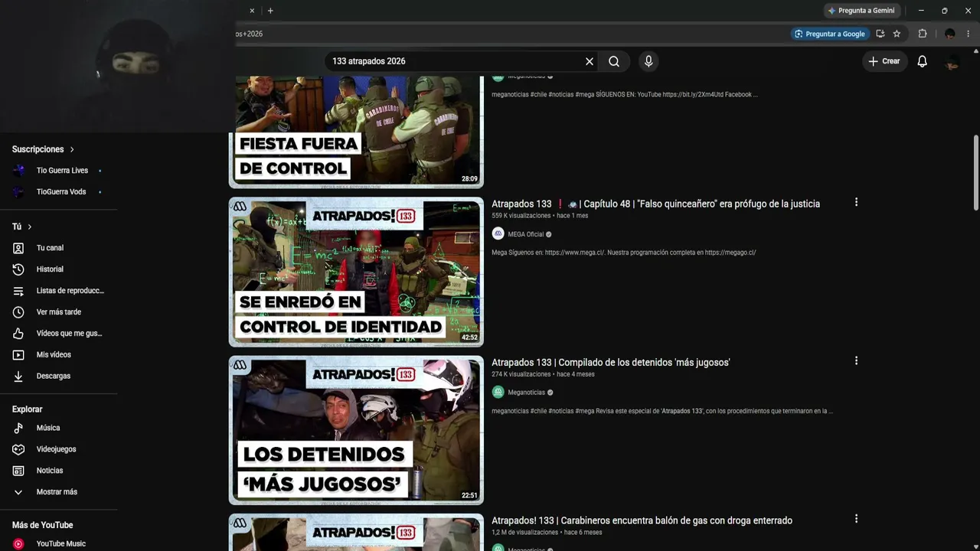
Task: Start voice search with the microphone icon
Action: click(x=648, y=61)
